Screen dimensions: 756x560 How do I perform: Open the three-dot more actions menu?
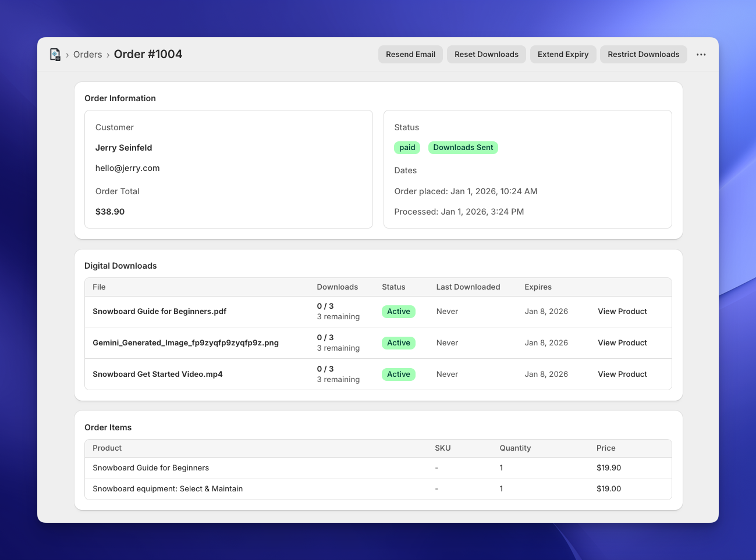701,55
